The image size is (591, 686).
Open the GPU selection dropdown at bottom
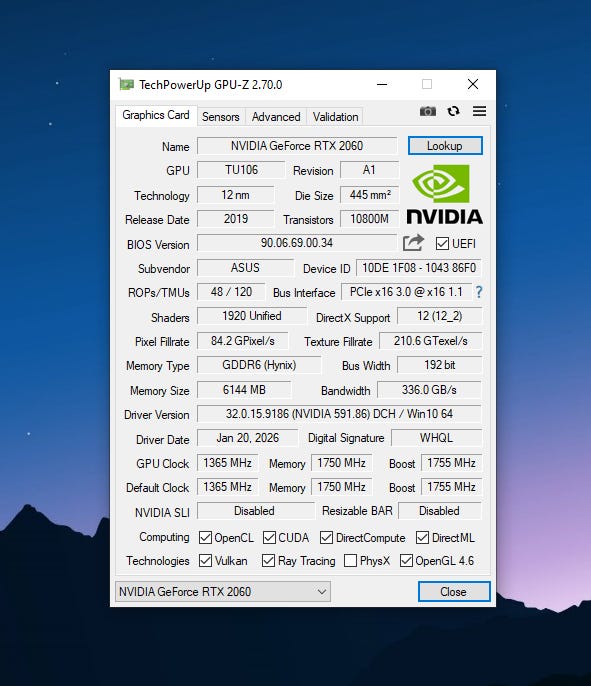(x=223, y=592)
